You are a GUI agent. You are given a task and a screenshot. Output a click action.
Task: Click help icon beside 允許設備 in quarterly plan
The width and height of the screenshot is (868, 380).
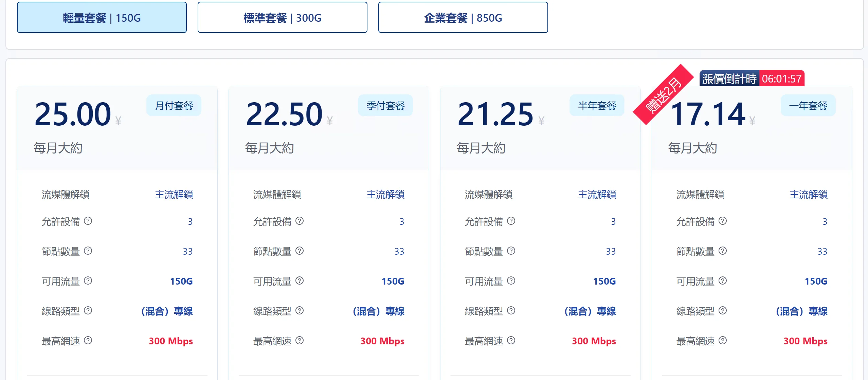coord(300,221)
